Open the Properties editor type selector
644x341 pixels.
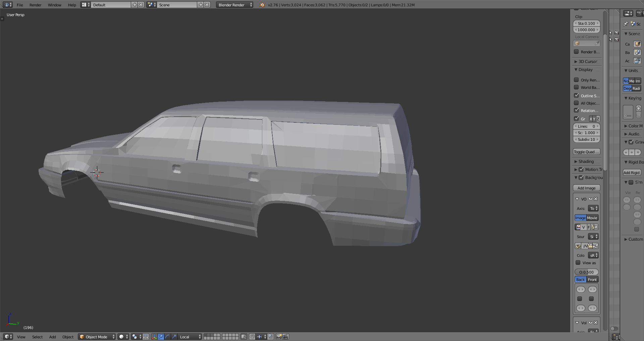click(628, 13)
